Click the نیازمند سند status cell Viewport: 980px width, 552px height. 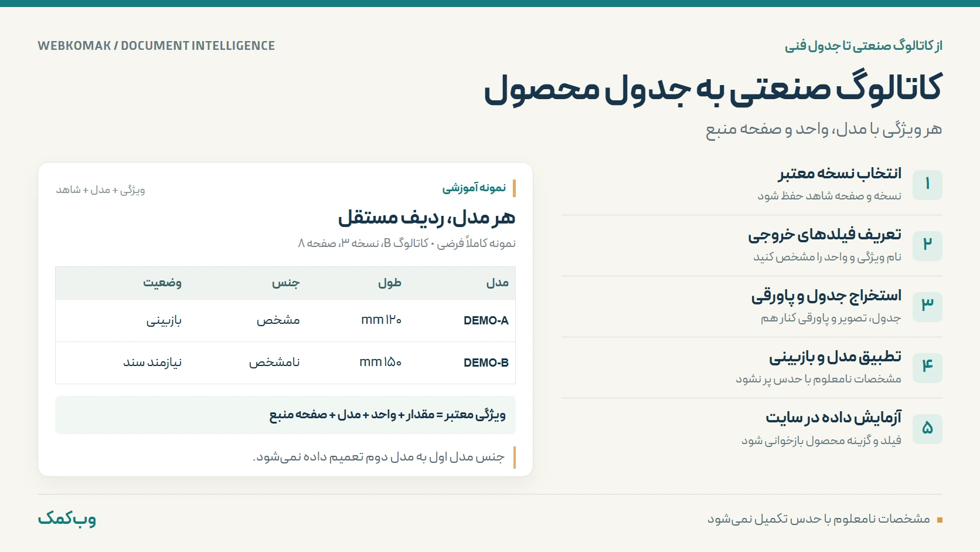coord(152,363)
